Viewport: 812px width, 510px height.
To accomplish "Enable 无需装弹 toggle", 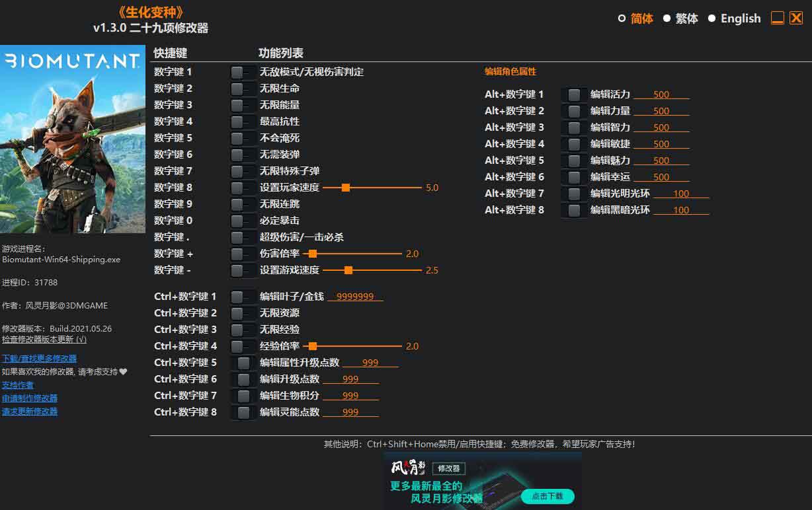I will click(243, 155).
